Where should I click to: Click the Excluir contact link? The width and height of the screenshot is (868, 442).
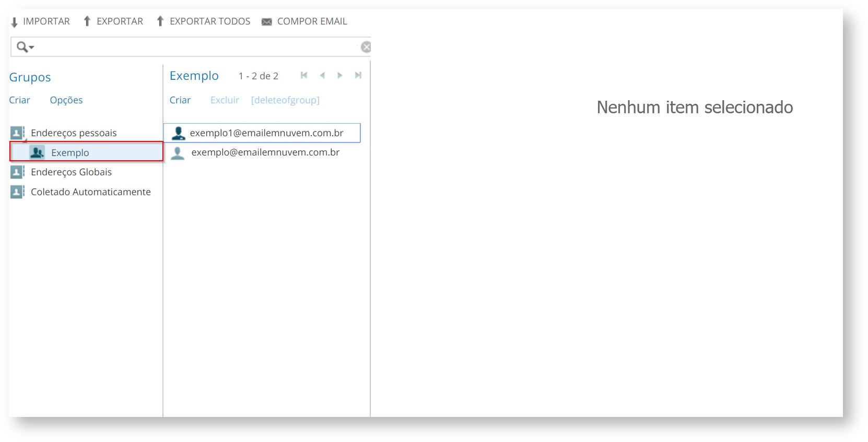[225, 100]
